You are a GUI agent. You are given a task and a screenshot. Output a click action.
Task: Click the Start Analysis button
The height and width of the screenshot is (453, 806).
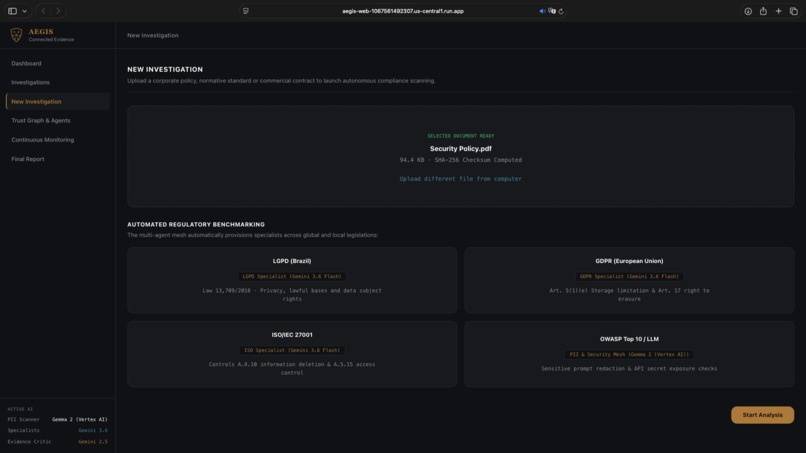click(762, 415)
